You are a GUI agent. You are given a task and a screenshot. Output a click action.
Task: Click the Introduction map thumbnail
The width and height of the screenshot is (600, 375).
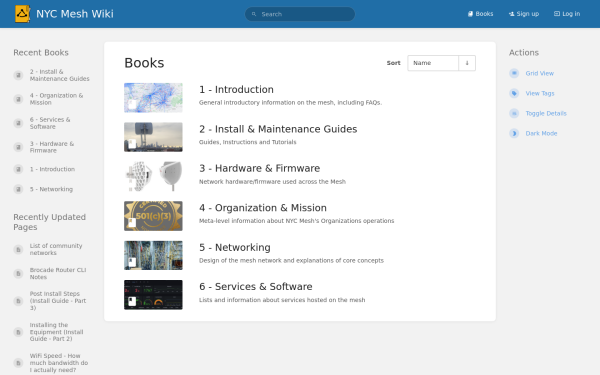click(x=153, y=98)
